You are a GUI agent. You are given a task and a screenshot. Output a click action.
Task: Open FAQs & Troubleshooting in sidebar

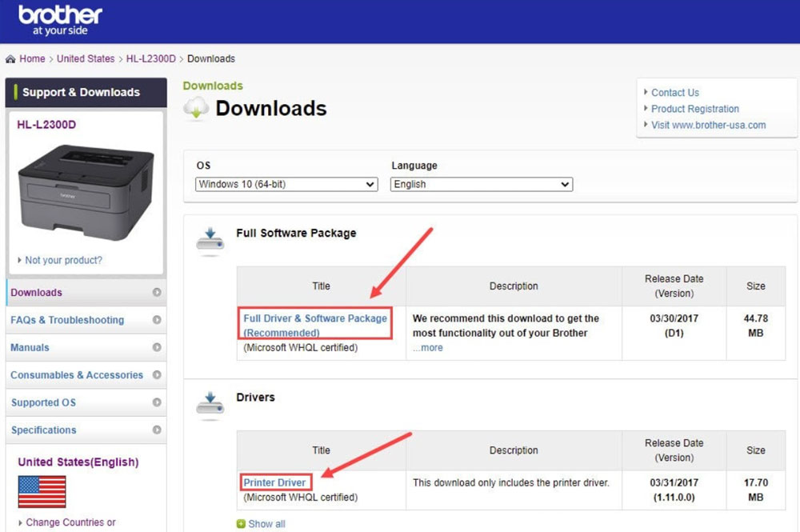(x=86, y=320)
